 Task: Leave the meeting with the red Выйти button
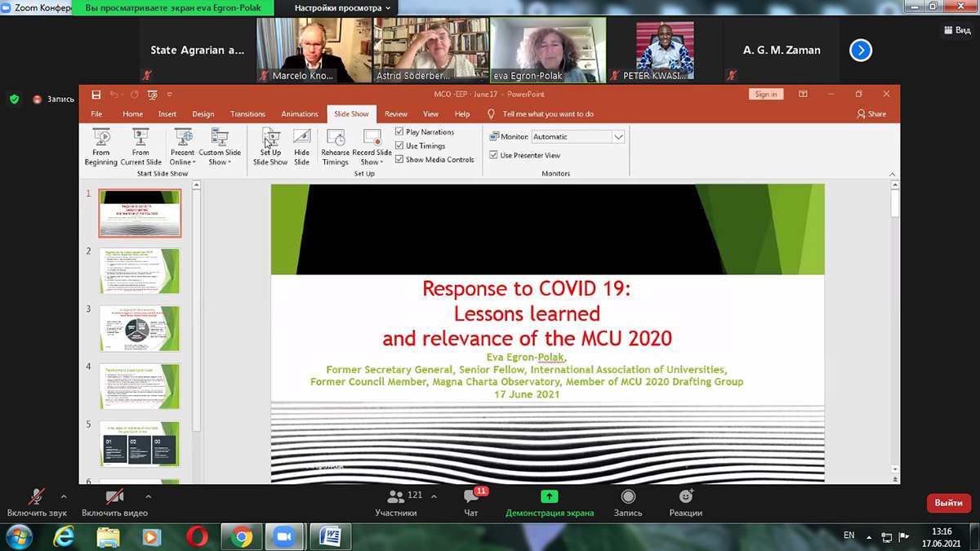tap(948, 503)
